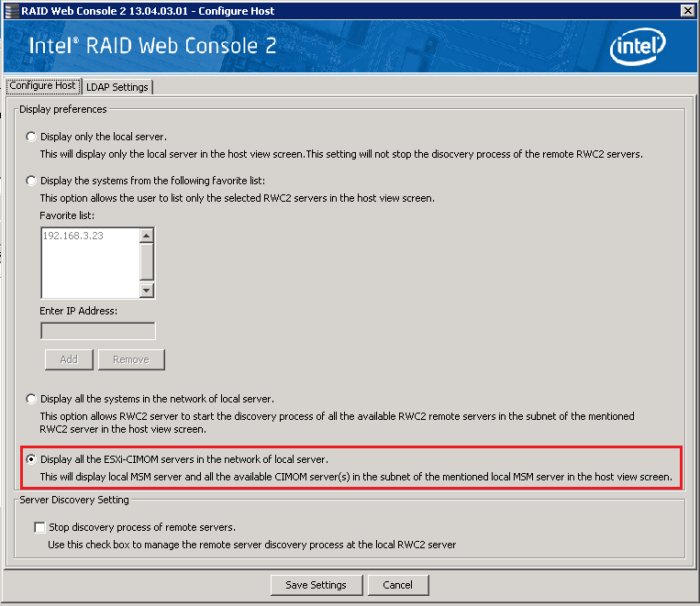Click the Intel RAID Web Console 2 banner title
This screenshot has width=700, height=606.
[152, 47]
